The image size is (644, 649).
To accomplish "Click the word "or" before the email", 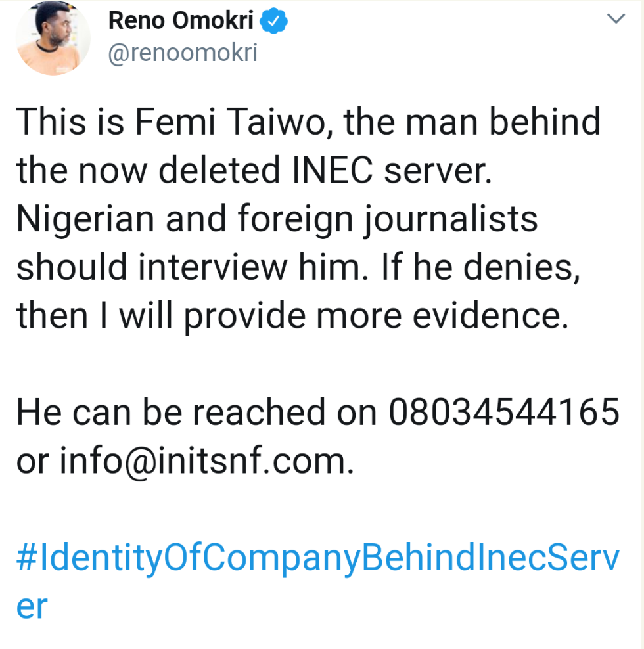I will point(32,461).
